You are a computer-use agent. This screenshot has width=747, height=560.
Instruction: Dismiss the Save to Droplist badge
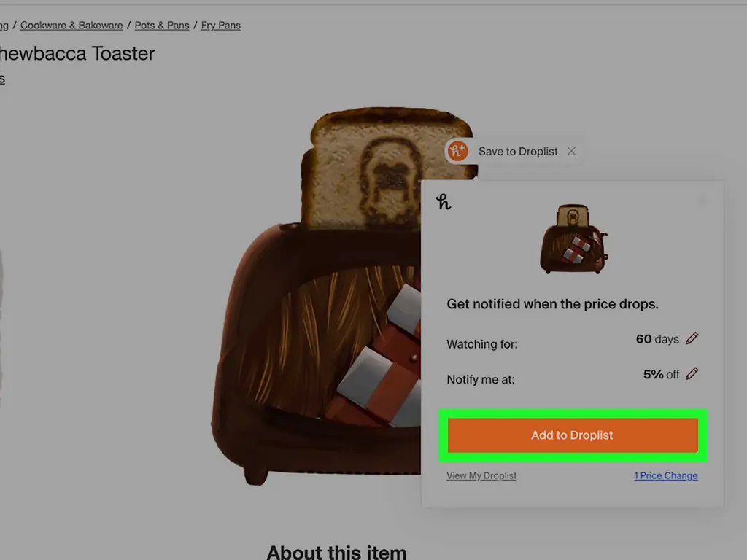point(571,151)
